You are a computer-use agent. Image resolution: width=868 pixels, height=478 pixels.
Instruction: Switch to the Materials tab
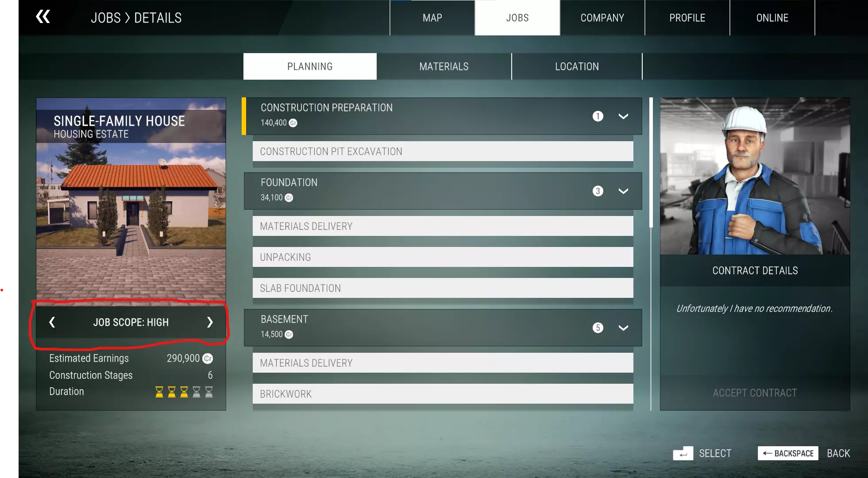[444, 66]
